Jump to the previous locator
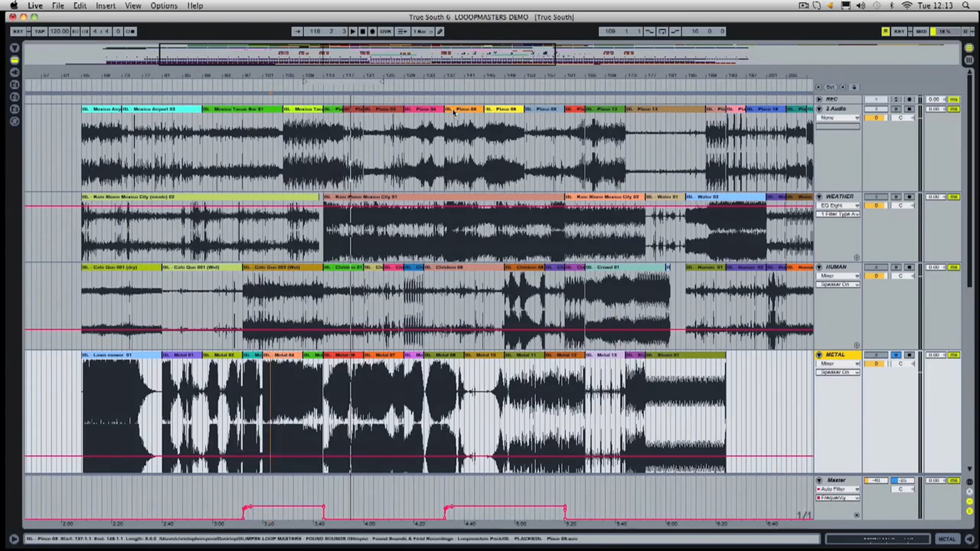This screenshot has height=551, width=980. [818, 87]
